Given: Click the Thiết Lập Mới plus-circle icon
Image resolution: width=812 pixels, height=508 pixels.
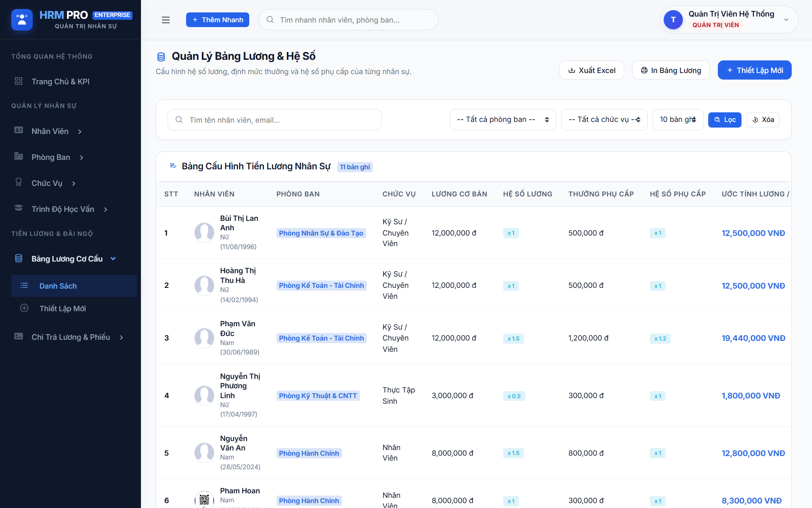Looking at the screenshot, I should point(24,308).
